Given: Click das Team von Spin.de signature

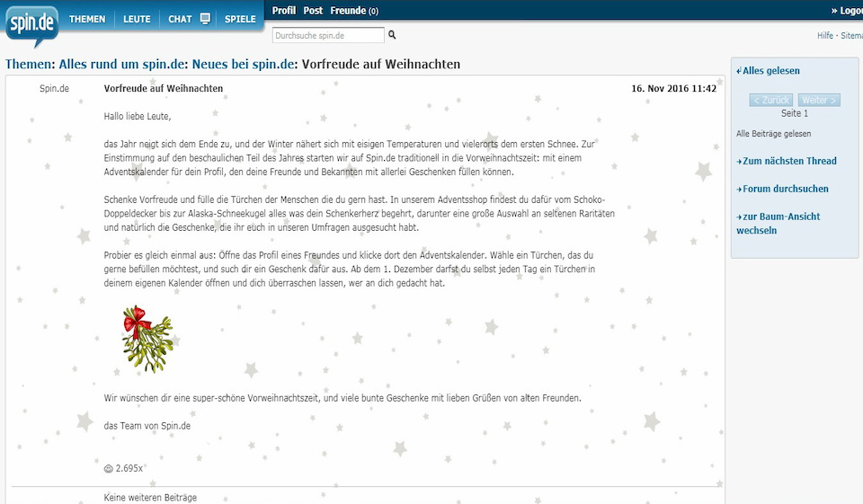Looking at the screenshot, I should pos(147,426).
